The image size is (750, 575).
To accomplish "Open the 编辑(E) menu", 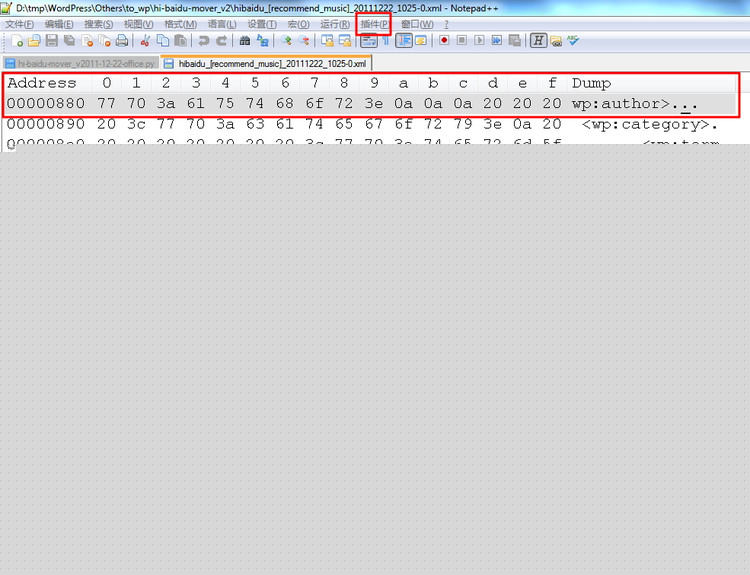I will coord(59,24).
